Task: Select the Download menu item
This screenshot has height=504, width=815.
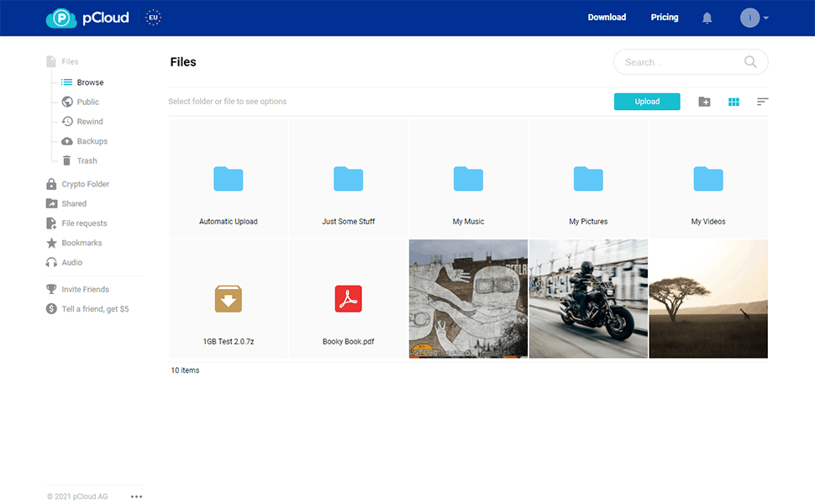Action: pyautogui.click(x=607, y=17)
